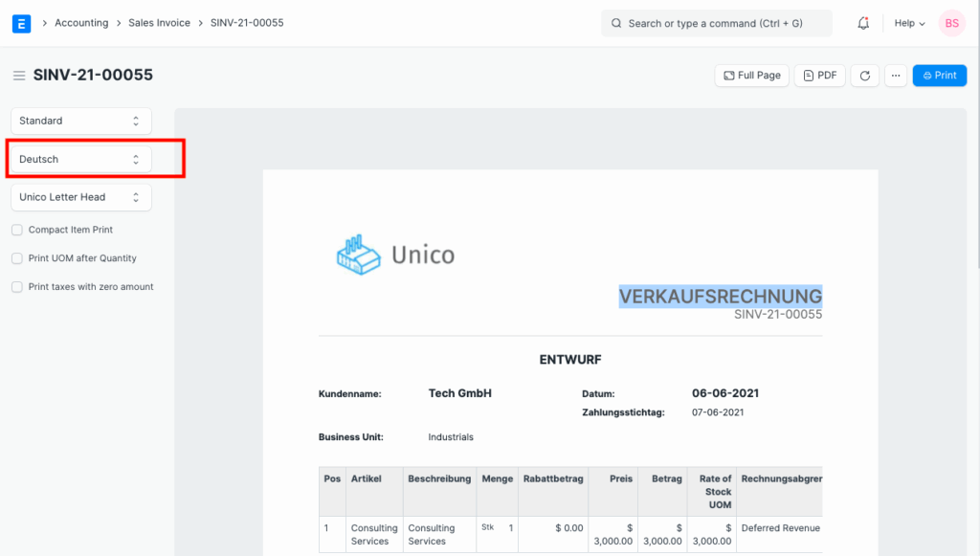Viewport: 980px width, 556px height.
Task: Toggle the sidebar using the hamburger icon
Action: 18,75
